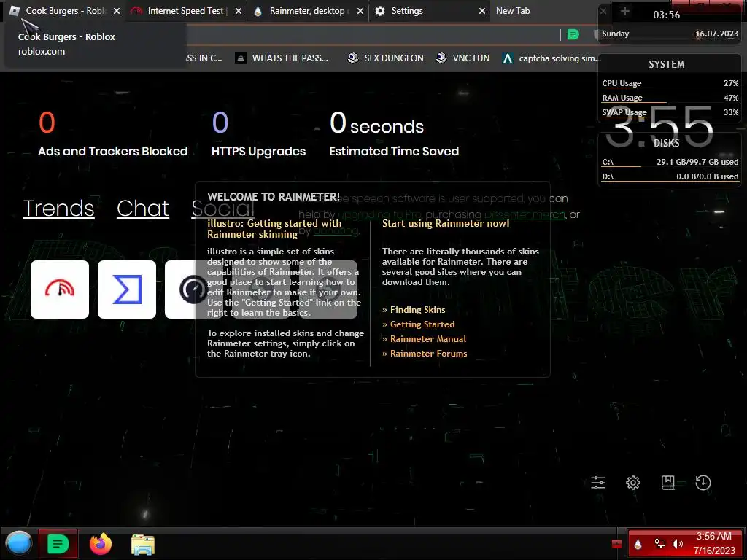747x560 pixels.
Task: Open the captcha solving sim bookmark
Action: coord(551,58)
